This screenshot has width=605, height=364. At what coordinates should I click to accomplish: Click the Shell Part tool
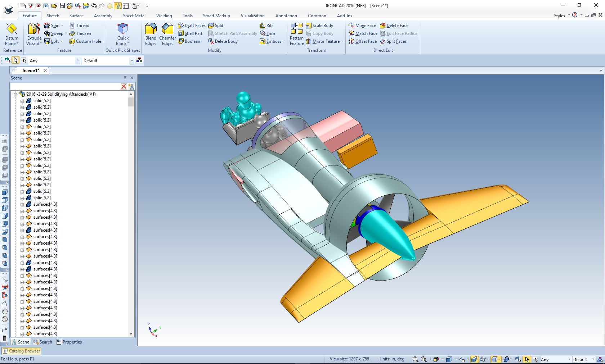[190, 33]
